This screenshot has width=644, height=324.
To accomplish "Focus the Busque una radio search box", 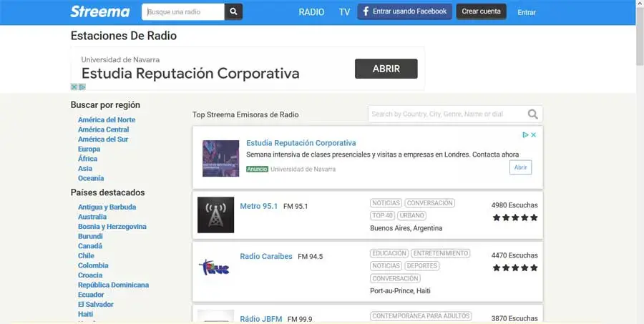I will (183, 12).
